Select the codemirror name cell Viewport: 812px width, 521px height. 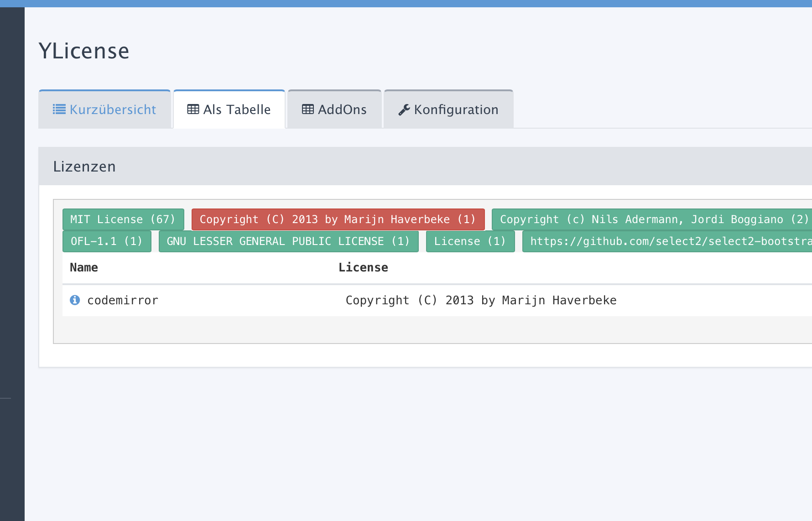click(123, 300)
